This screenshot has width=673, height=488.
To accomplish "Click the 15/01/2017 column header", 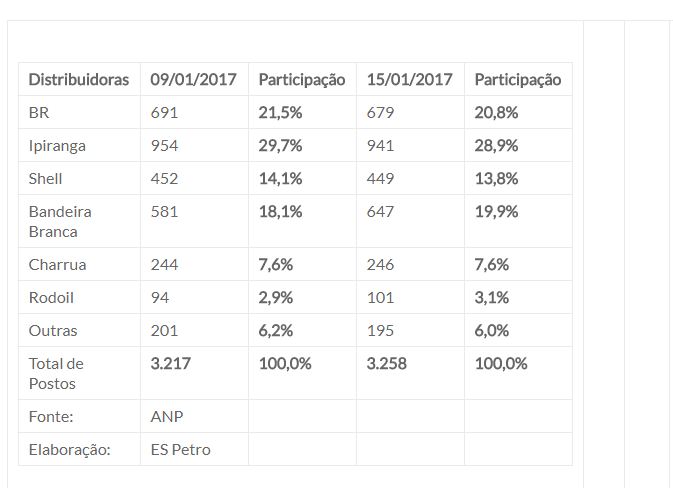I will (x=410, y=79).
